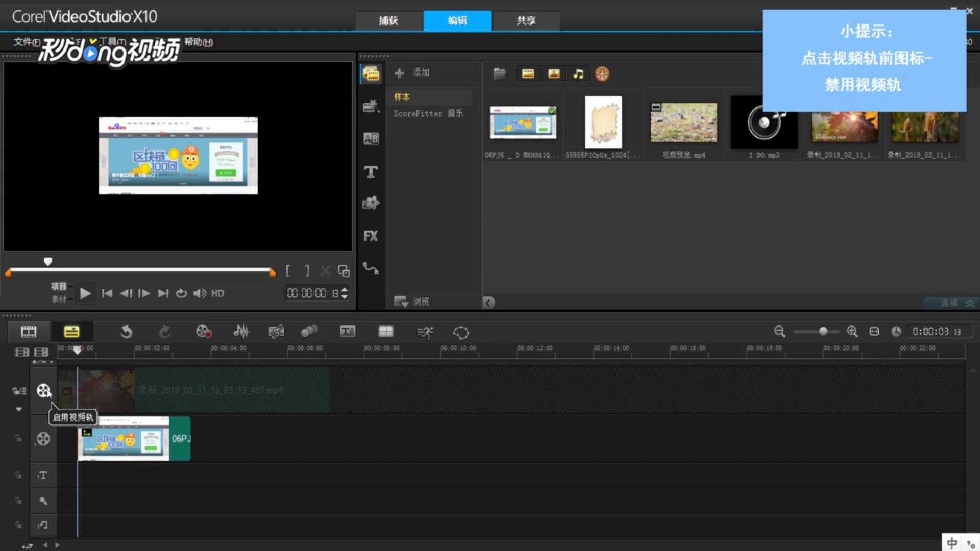The image size is (980, 551).
Task: Open the FX filter library
Action: click(x=371, y=236)
